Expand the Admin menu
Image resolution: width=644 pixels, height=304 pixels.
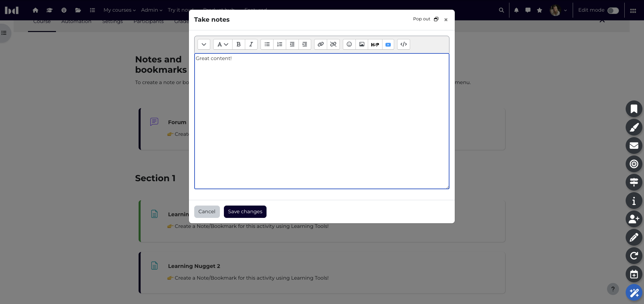[152, 10]
